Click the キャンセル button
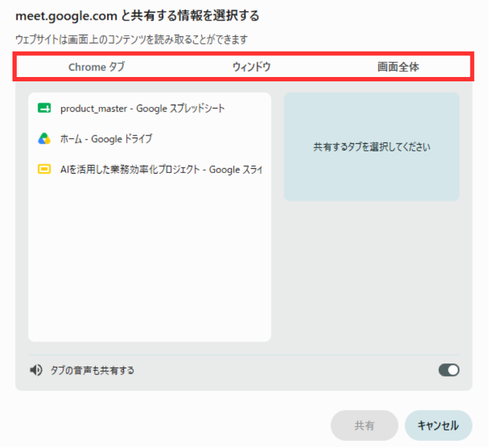This screenshot has width=489, height=448. coord(438,425)
